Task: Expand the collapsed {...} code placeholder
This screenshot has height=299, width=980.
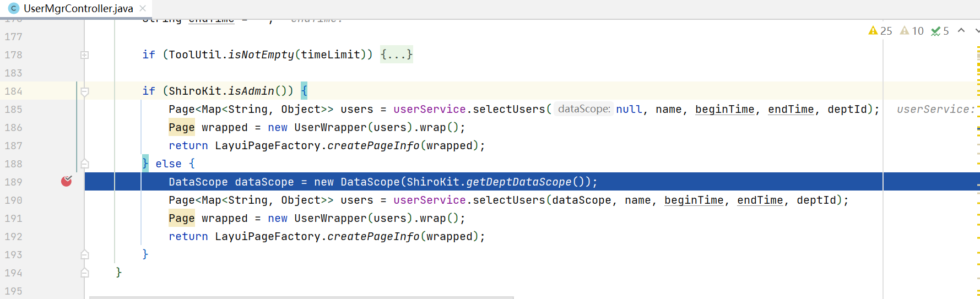Action: coord(396,55)
